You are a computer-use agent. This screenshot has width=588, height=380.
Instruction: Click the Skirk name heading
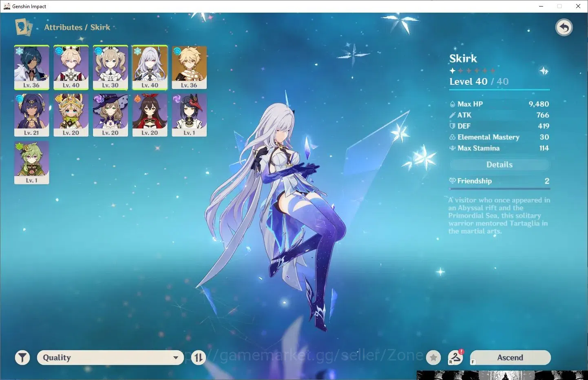(x=463, y=58)
